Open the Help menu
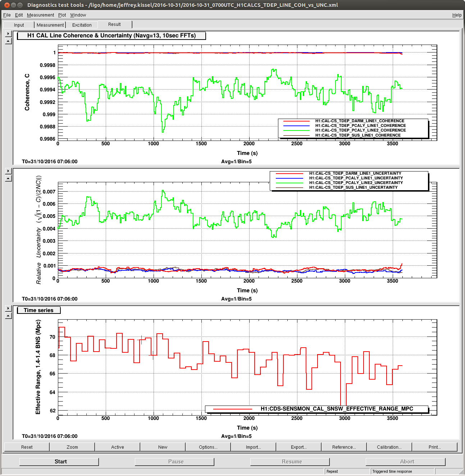 [457, 15]
